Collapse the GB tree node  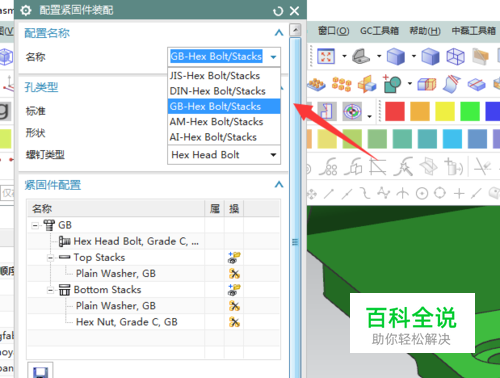[35, 226]
